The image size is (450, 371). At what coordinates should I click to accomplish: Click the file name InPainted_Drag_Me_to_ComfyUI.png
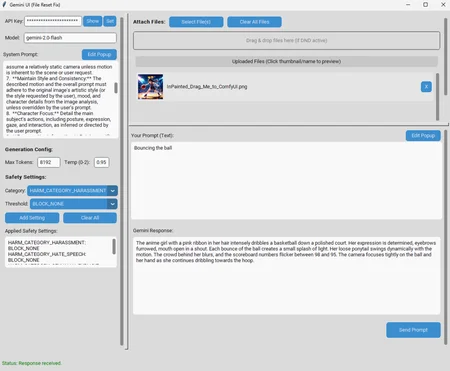tap(207, 87)
